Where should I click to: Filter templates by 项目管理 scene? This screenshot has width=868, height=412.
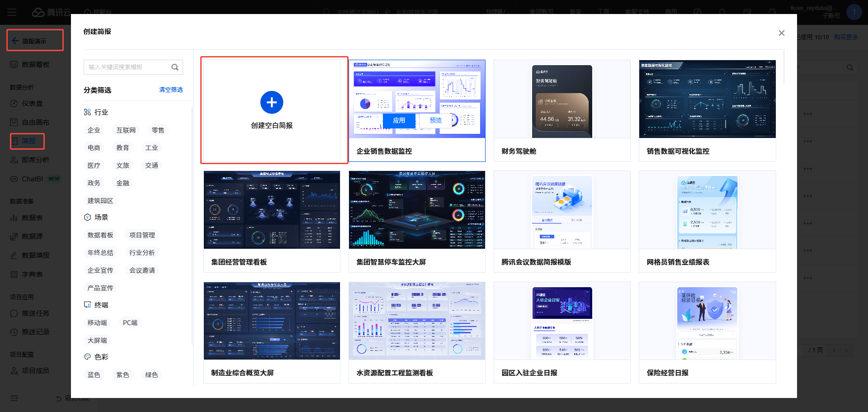142,235
